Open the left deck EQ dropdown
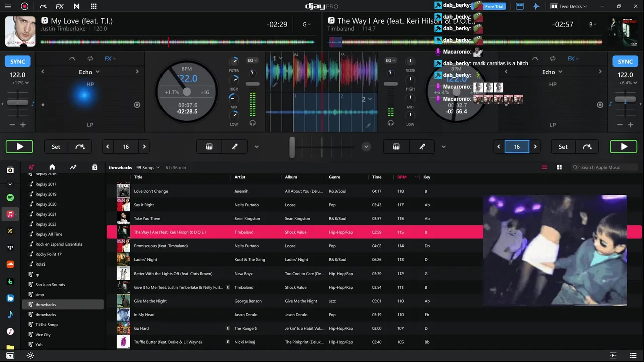The height and width of the screenshot is (362, 644). pyautogui.click(x=252, y=60)
